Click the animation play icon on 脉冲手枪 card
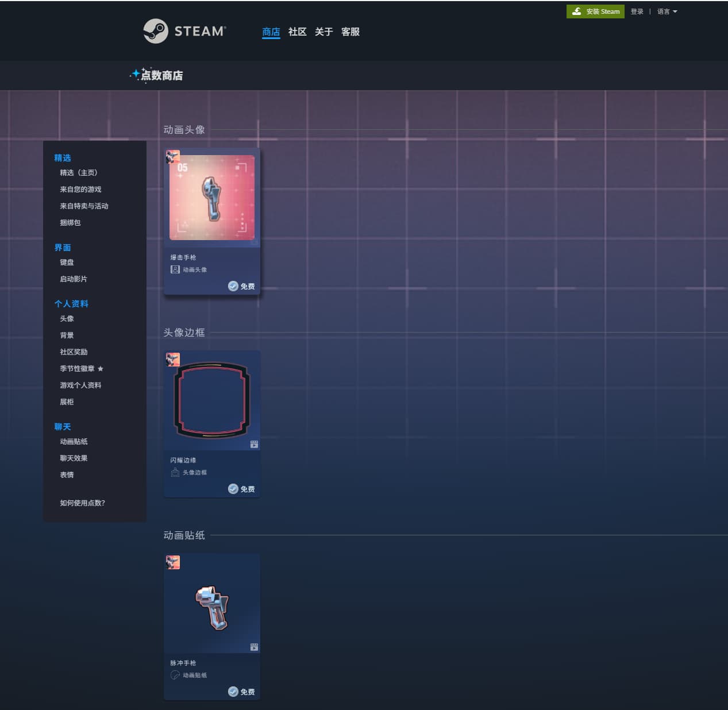The width and height of the screenshot is (728, 710). (x=254, y=647)
